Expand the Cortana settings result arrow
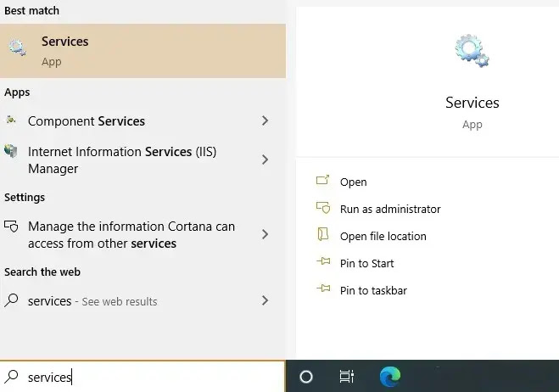This screenshot has width=559, height=392. (265, 234)
